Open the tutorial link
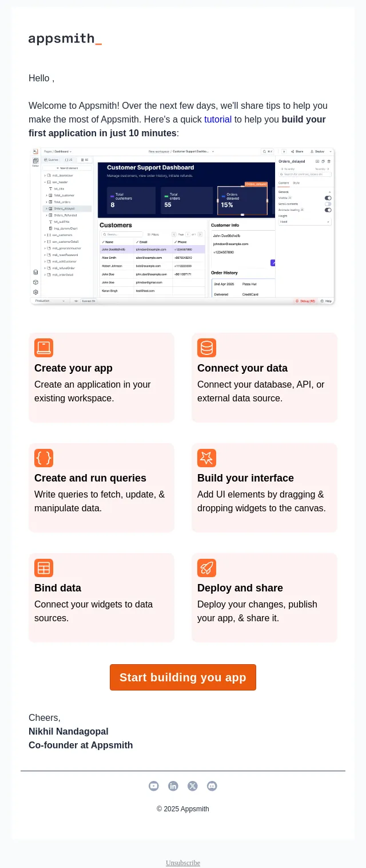The height and width of the screenshot is (868, 366). tap(218, 120)
